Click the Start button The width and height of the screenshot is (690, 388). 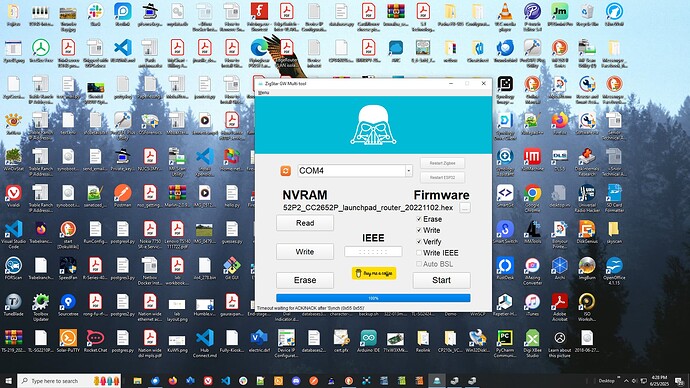pos(441,280)
